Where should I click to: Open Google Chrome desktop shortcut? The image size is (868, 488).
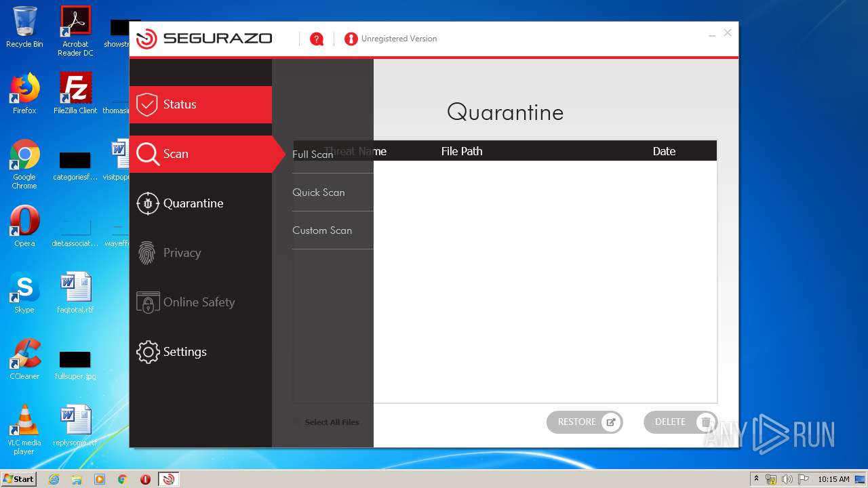(x=24, y=164)
